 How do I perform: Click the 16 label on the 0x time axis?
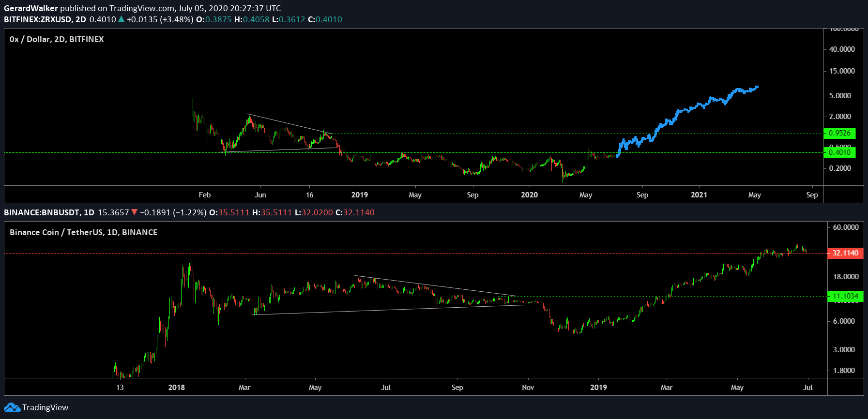310,195
